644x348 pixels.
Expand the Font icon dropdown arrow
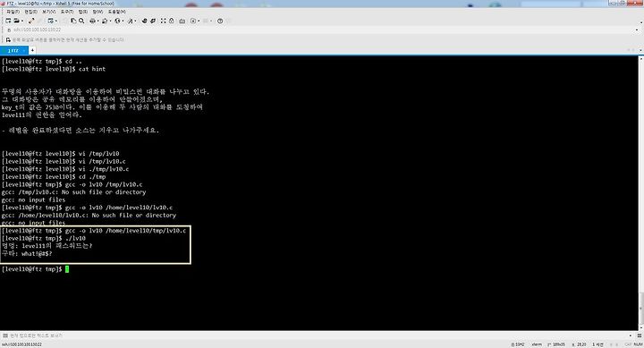[x=135, y=21]
